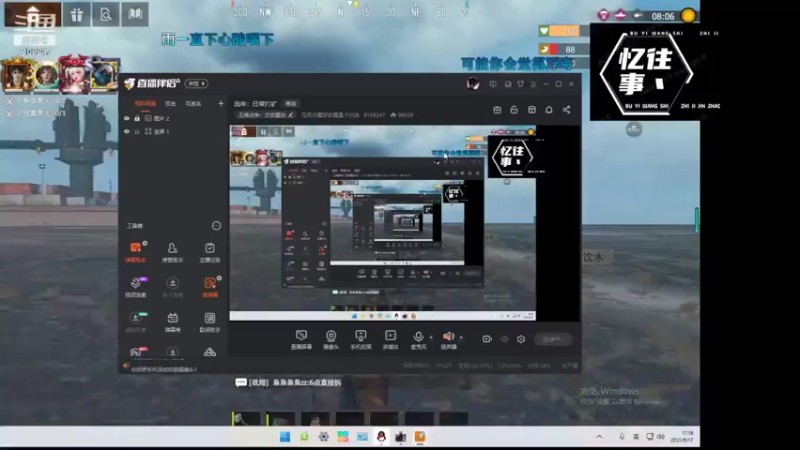Open toolbox more options circle button
Screen dimensions: 800x450
(x=216, y=226)
